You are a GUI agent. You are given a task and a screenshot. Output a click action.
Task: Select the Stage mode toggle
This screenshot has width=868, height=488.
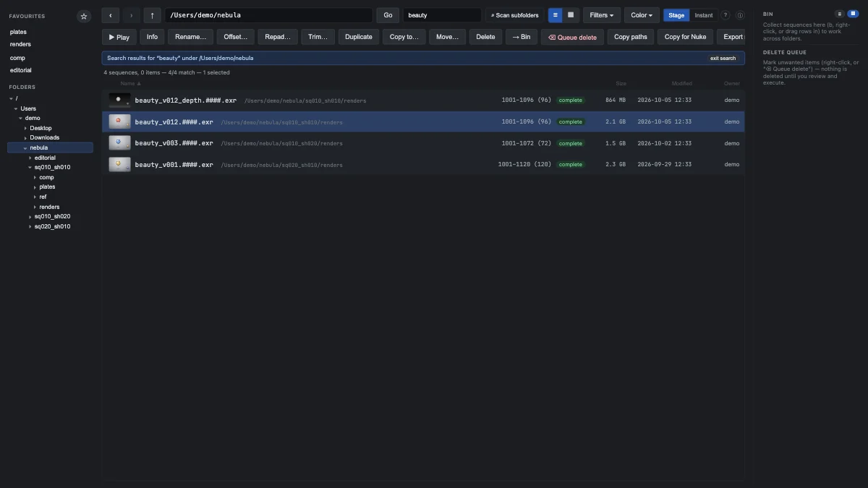coord(676,15)
